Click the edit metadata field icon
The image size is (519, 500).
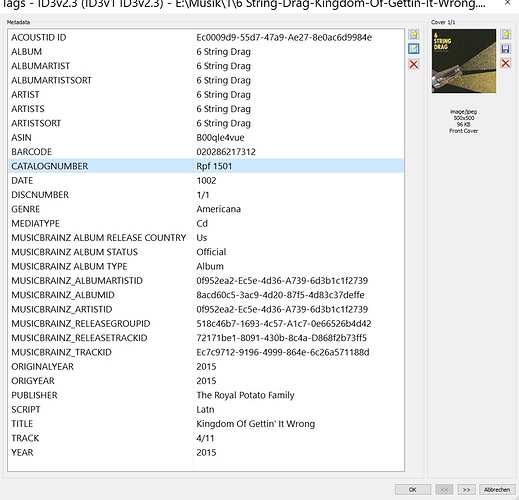(414, 49)
